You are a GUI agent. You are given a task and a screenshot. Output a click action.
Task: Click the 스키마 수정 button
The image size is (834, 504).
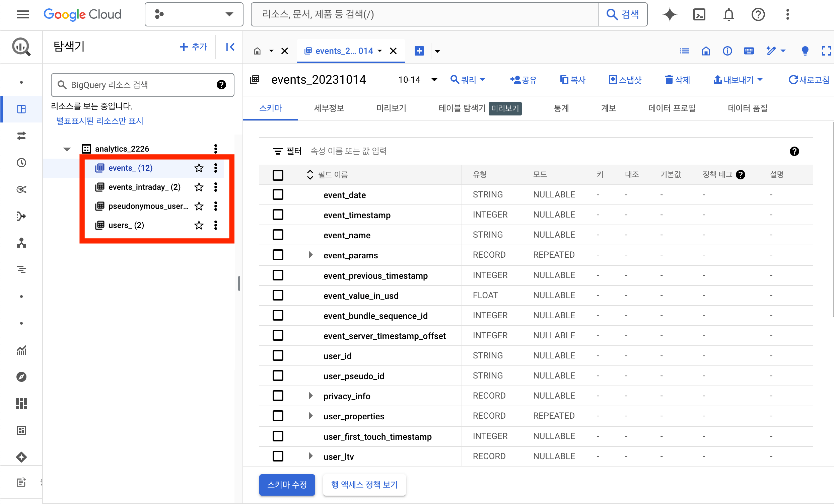288,485
